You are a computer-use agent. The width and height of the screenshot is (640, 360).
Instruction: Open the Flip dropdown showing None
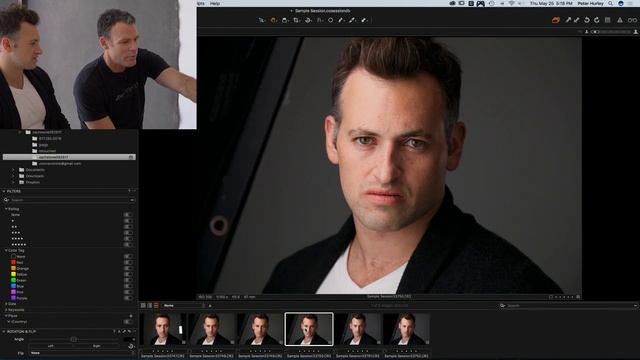point(82,353)
